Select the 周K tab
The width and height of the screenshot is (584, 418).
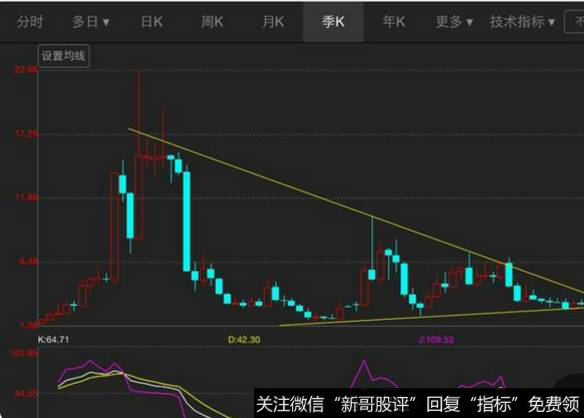coord(212,22)
